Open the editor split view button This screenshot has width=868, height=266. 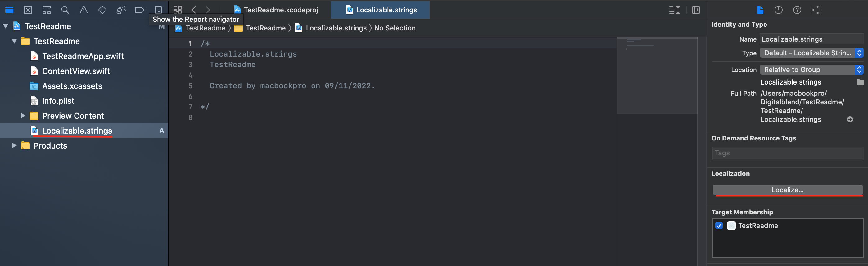(x=696, y=10)
